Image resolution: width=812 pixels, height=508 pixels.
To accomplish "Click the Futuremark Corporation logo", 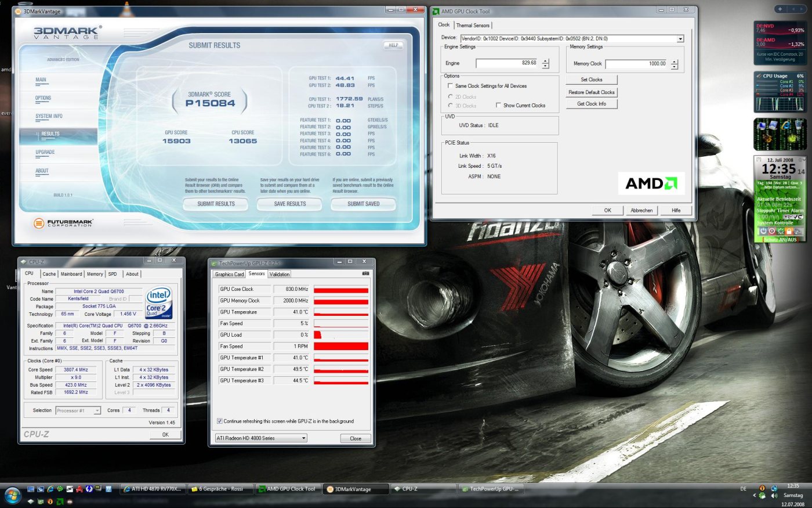I will click(63, 223).
